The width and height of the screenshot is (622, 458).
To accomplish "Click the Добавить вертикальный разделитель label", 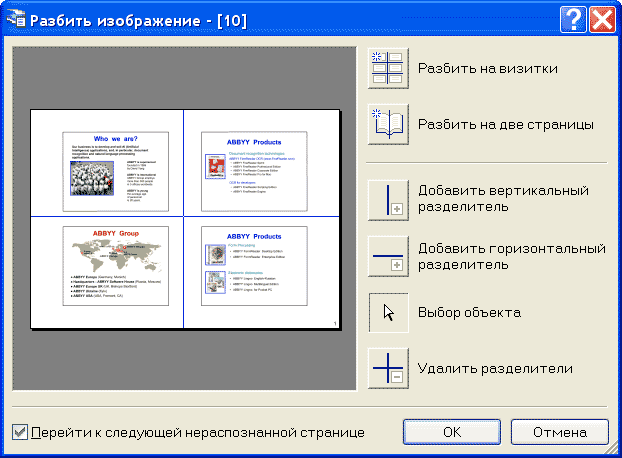I will click(503, 199).
